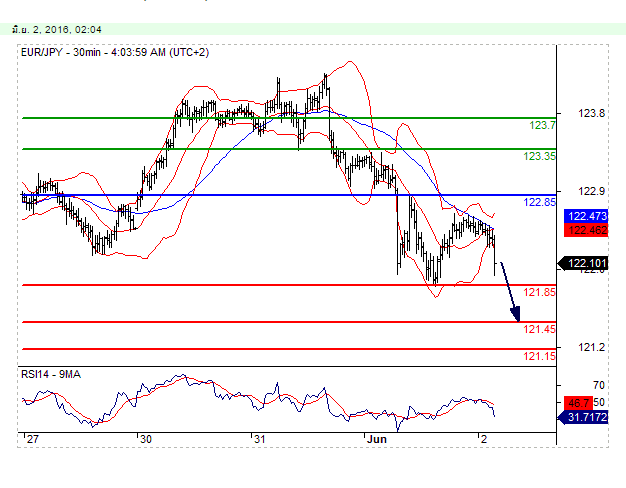626x488 pixels.
Task: Click the red 122.462 price tag
Action: pos(586,230)
